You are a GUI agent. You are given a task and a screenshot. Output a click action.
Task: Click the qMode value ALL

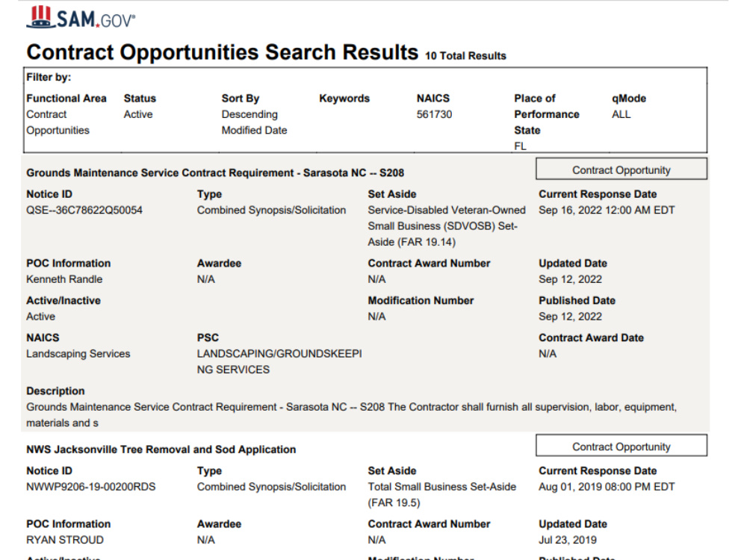coord(621,114)
